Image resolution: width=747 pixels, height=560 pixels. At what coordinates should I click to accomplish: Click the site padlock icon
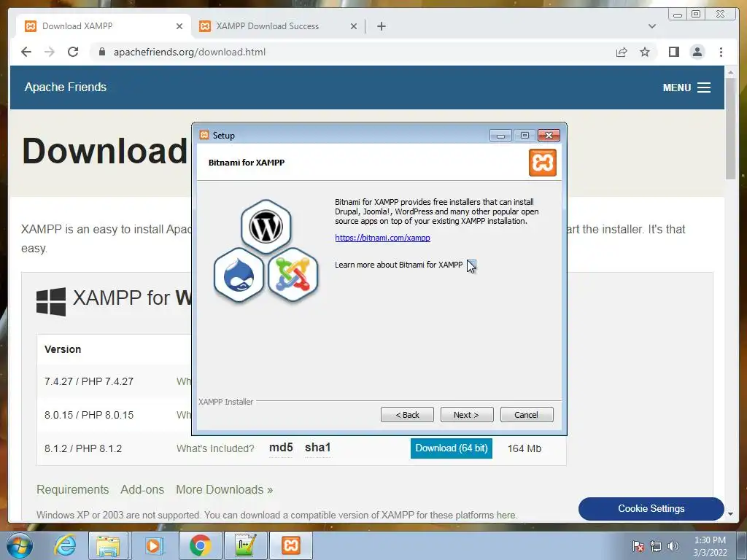click(x=101, y=52)
